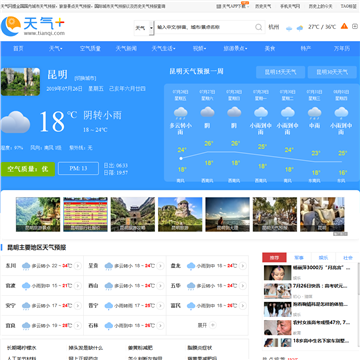Image resolution: width=360 pixels, height=360 pixels.
Task: Open 东川 details via its arrow circle
Action: tap(78, 266)
